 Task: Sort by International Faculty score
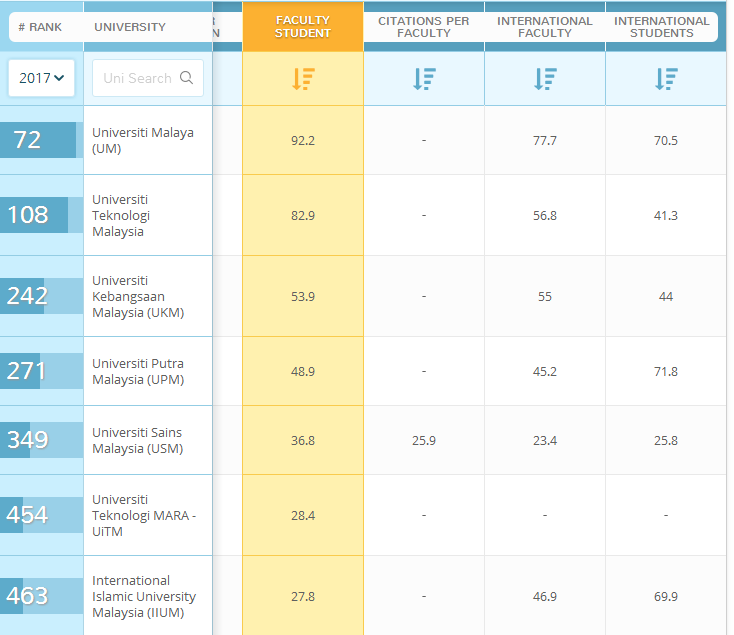[x=545, y=79]
